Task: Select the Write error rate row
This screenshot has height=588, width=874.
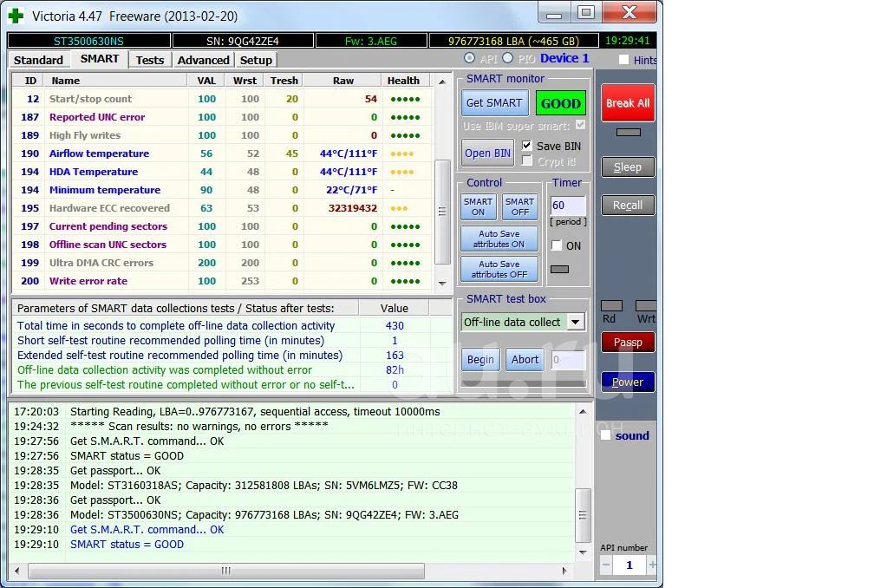Action: tap(222, 281)
